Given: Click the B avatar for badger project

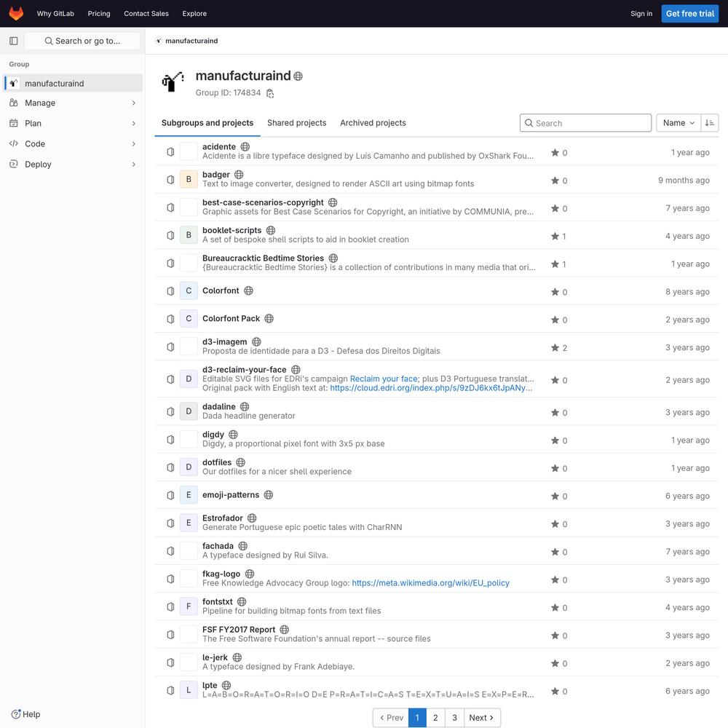Looking at the screenshot, I should coord(189,179).
